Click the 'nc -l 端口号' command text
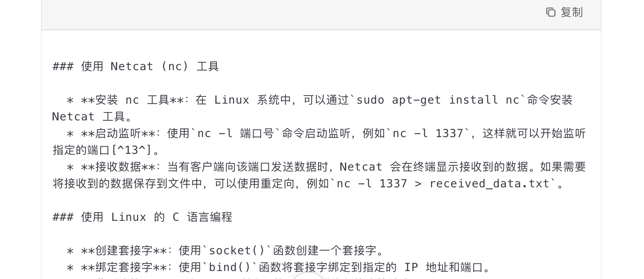 pyautogui.click(x=236, y=133)
